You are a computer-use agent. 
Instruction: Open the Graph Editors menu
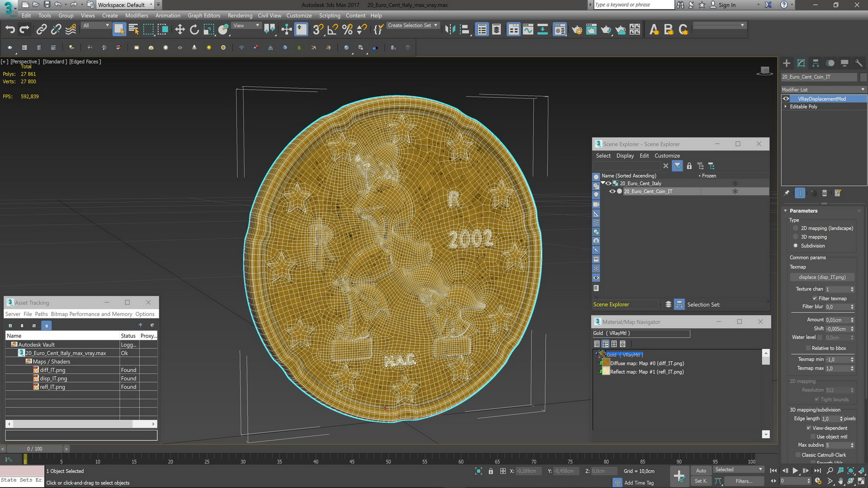(x=204, y=15)
